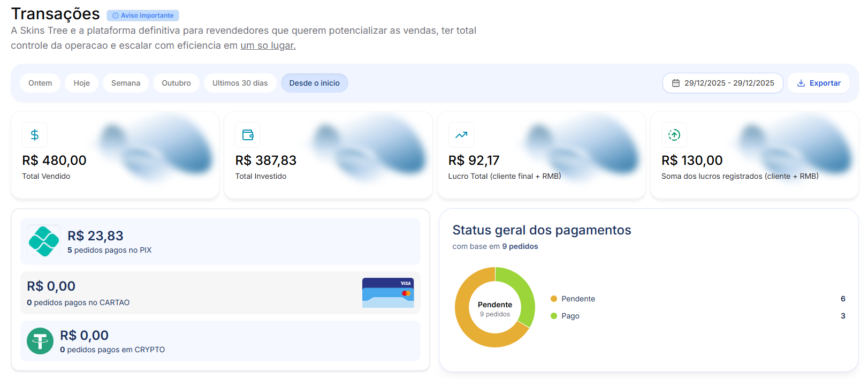Click the calendar icon in the date range
Screen dimensions: 868x379
click(x=676, y=83)
